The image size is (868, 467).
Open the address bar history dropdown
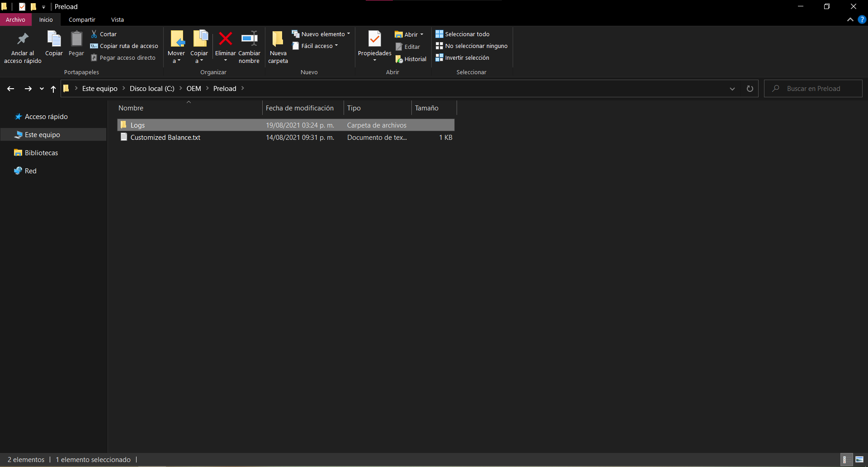pyautogui.click(x=732, y=89)
